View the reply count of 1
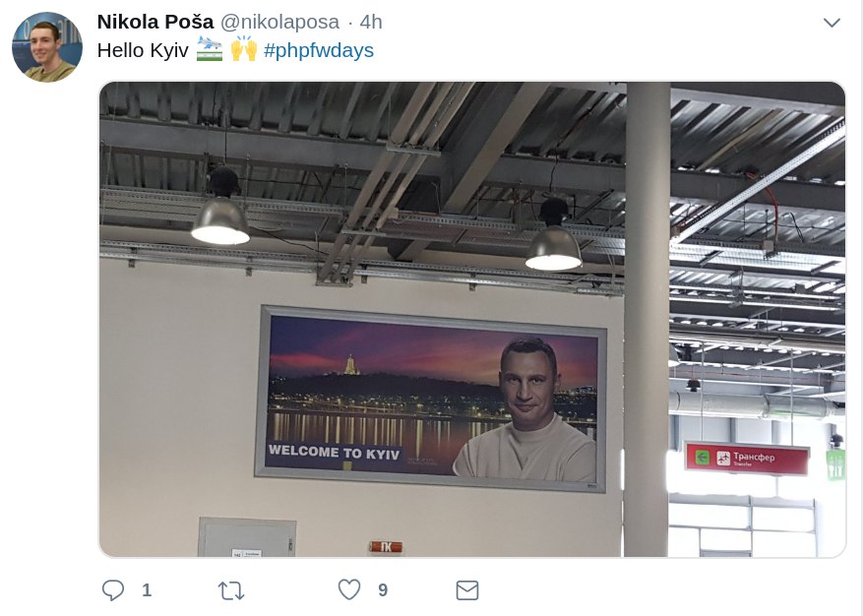Viewport: 863px width, 616px height. 147,590
